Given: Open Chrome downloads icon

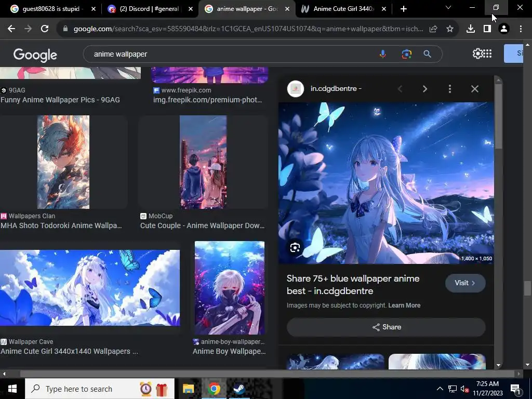Looking at the screenshot, I should click(x=471, y=29).
